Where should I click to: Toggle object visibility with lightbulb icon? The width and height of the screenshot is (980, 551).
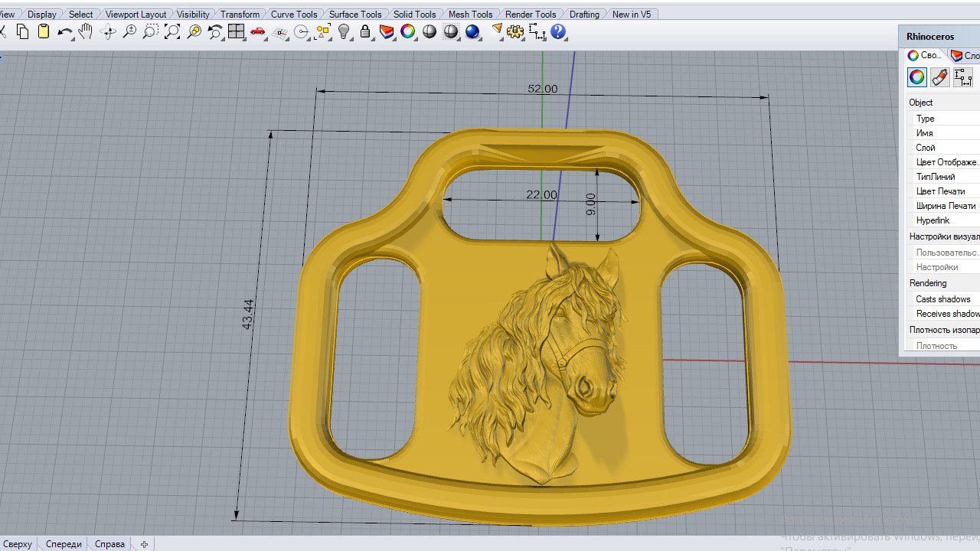click(344, 32)
